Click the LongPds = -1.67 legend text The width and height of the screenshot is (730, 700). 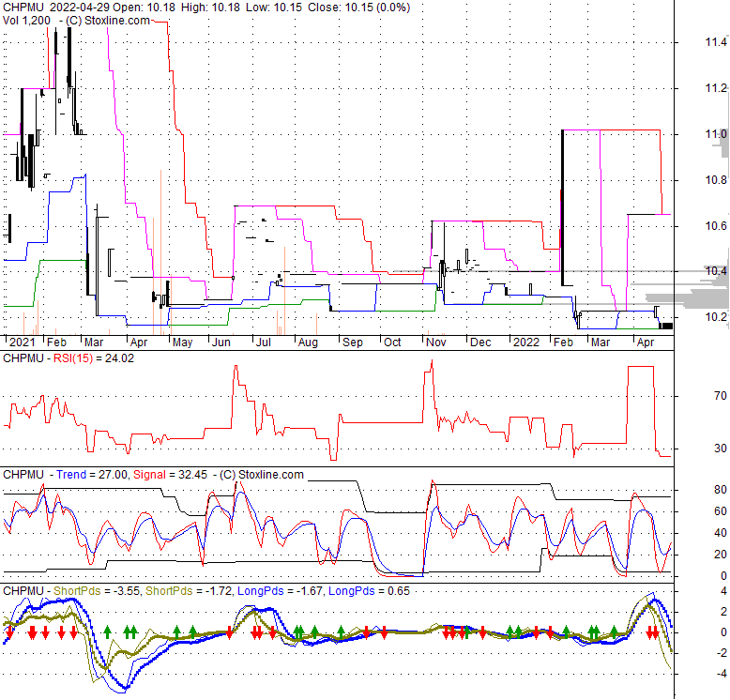(280, 590)
